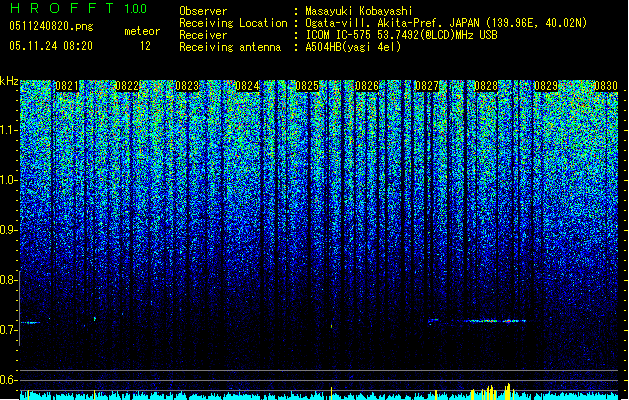
Task: Select the ICOM IC-575 53.7492 MHz USB text
Action: tap(402, 35)
